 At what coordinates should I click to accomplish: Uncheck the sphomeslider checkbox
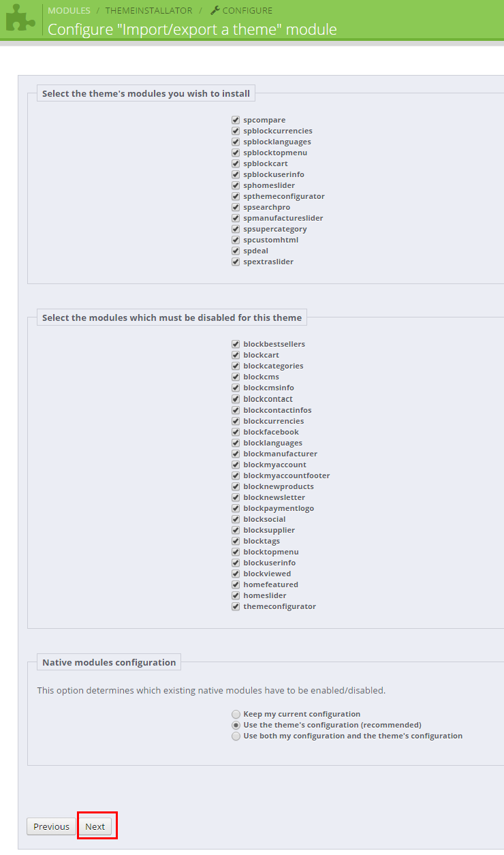pos(236,185)
